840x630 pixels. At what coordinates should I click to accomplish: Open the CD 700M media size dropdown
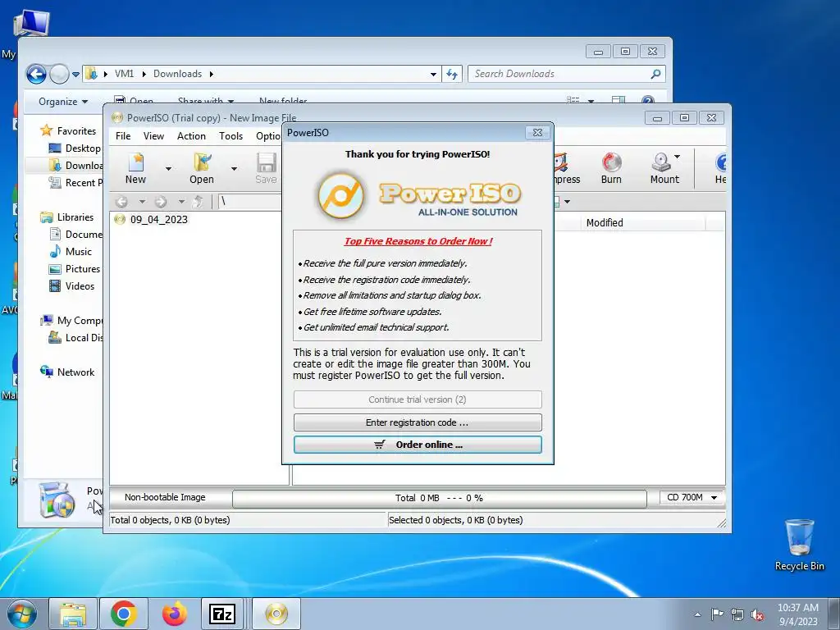692,498
